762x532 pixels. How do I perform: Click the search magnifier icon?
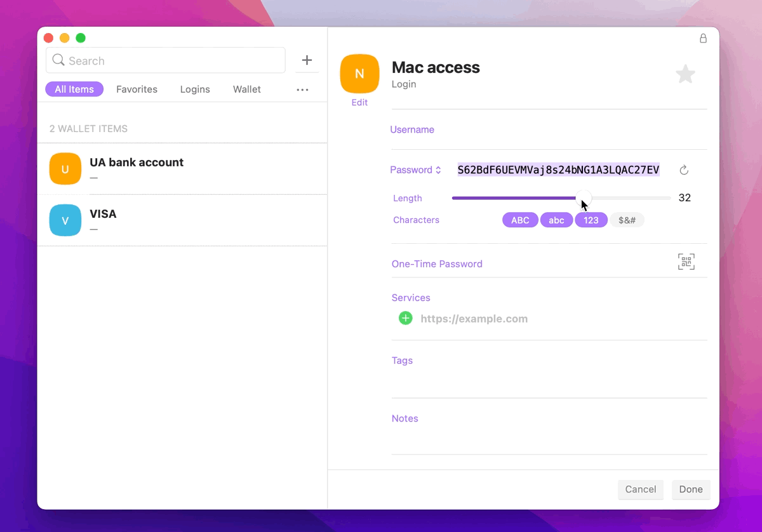tap(58, 60)
